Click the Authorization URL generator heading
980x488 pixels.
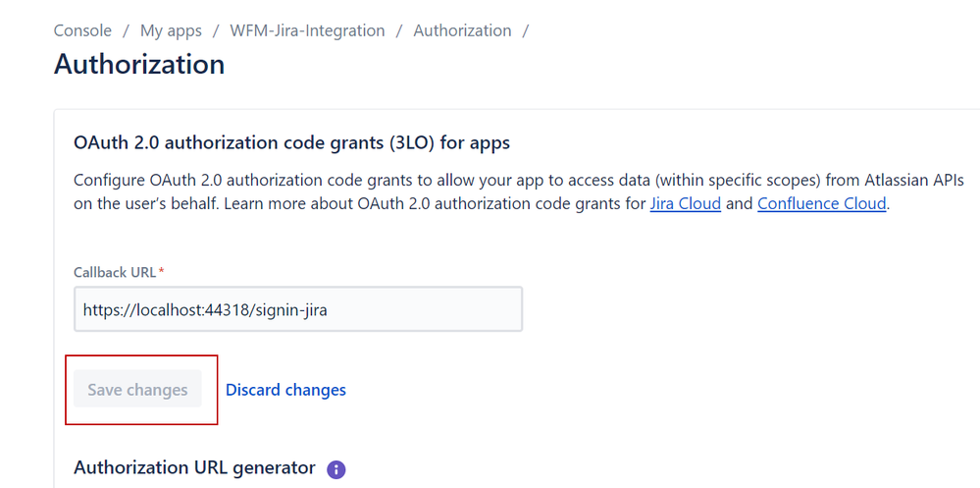point(194,468)
